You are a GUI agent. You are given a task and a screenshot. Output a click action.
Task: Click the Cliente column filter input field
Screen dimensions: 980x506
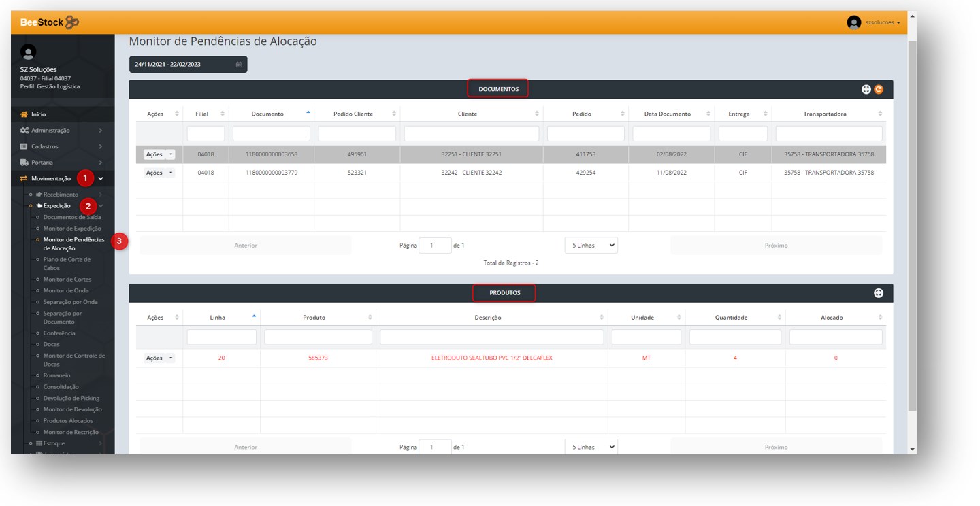coord(472,134)
